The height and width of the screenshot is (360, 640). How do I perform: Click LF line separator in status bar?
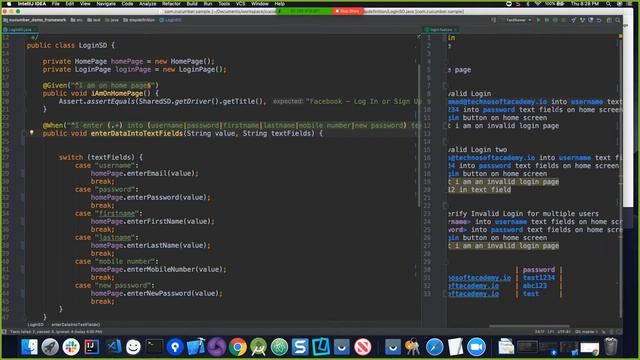(x=551, y=332)
